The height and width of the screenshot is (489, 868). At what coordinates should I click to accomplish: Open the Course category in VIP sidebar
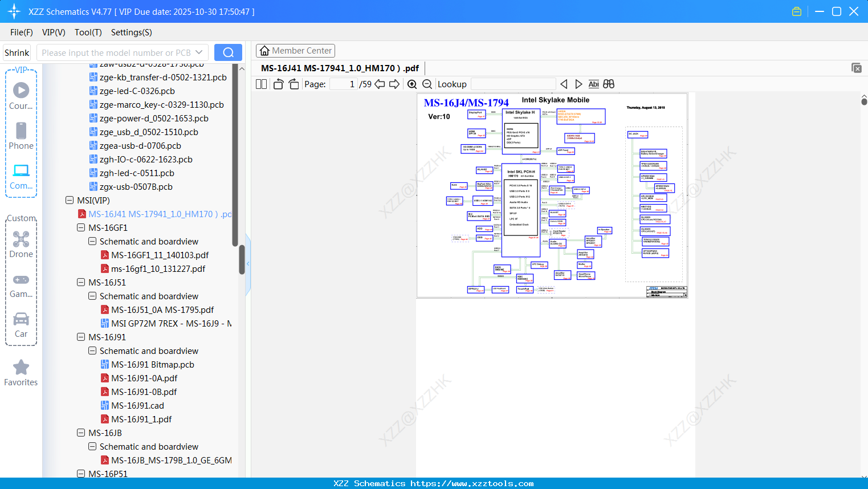click(21, 96)
